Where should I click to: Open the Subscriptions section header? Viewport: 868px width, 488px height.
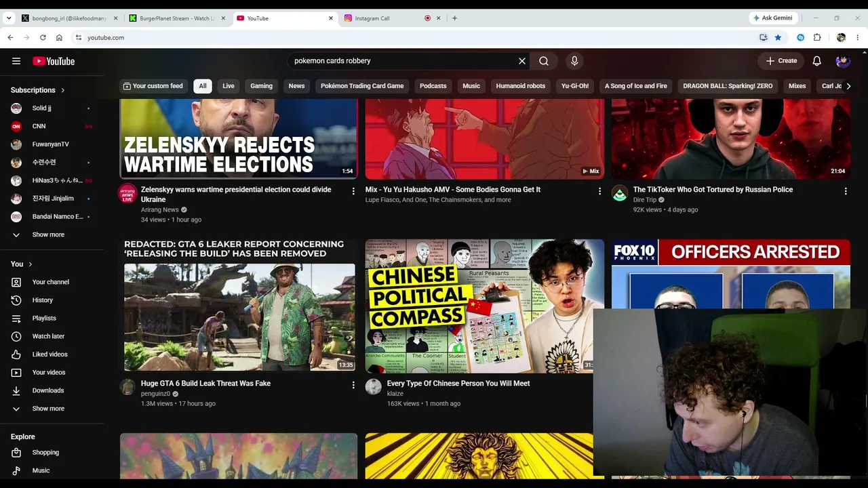pyautogui.click(x=38, y=90)
